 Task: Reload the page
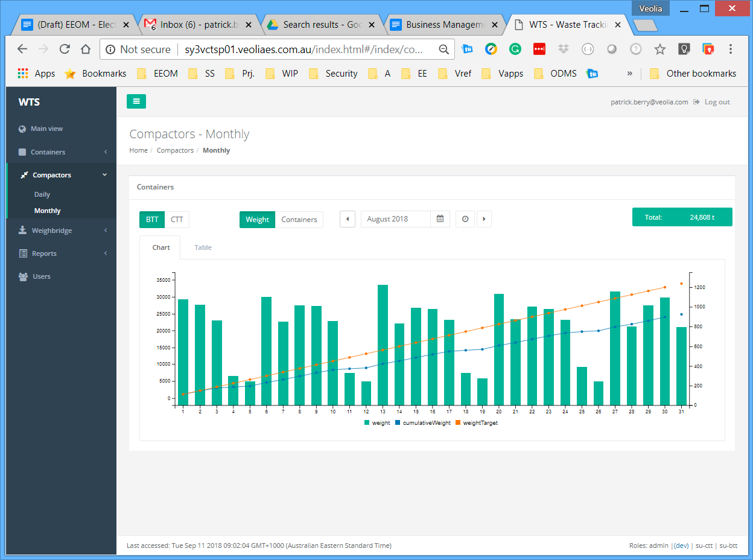click(x=65, y=49)
